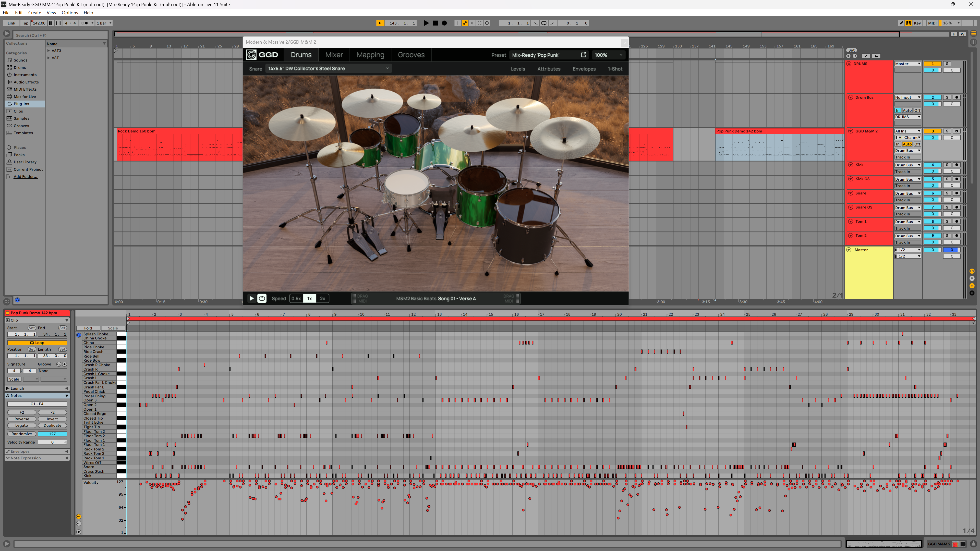Viewport: 980px width, 551px height.
Task: Open Drum Bus No Input dropdown
Action: [907, 97]
